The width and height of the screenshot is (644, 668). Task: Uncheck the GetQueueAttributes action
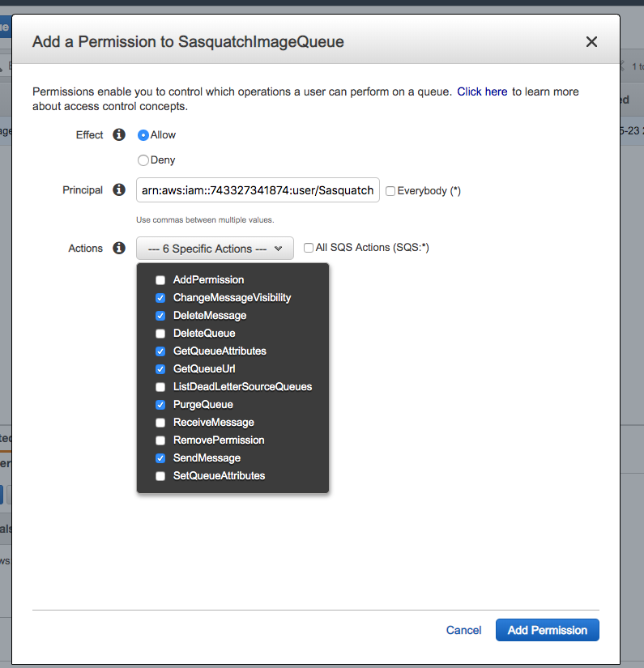[160, 351]
